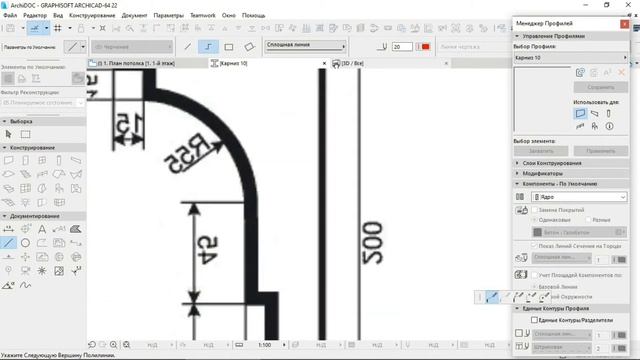This screenshot has height=360, width=640.
Task: Select the Fill tool in Документирование
Action: click(76, 229)
